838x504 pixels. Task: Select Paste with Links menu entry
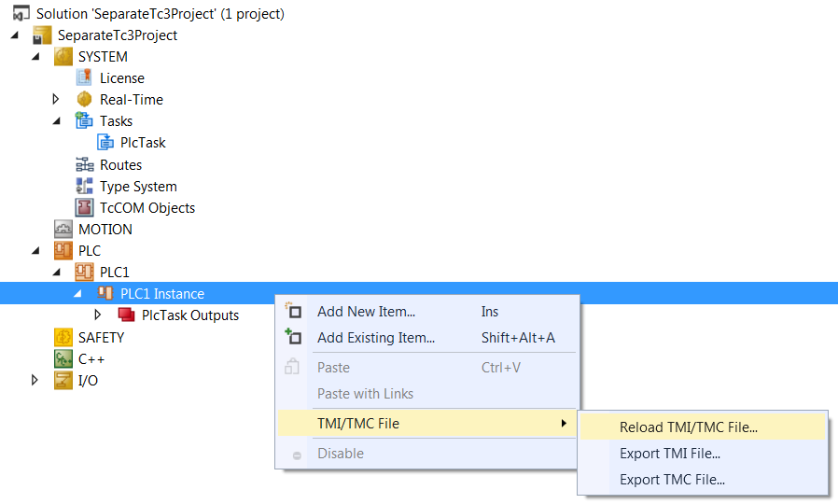point(427,394)
